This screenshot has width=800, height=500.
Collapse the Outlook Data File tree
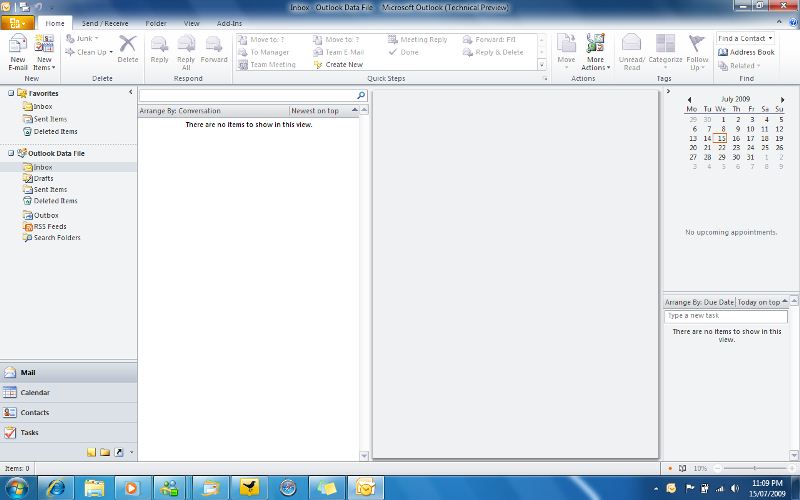[11, 153]
